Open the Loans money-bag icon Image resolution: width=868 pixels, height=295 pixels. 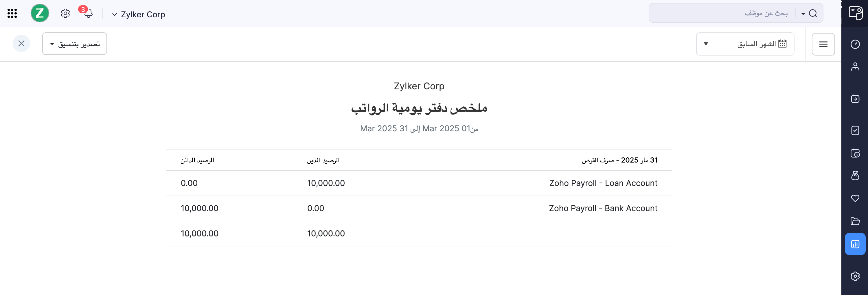pos(855,176)
